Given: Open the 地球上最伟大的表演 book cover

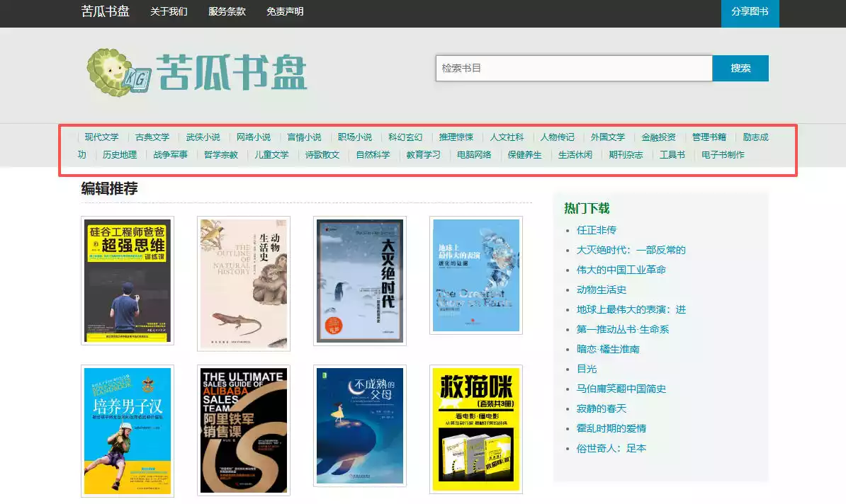Looking at the screenshot, I should click(476, 275).
